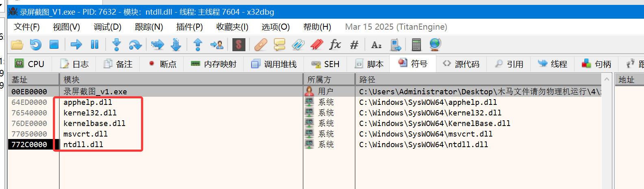The image size is (644, 189).
Task: Switch to the 源代码 tab
Action: [x=461, y=64]
